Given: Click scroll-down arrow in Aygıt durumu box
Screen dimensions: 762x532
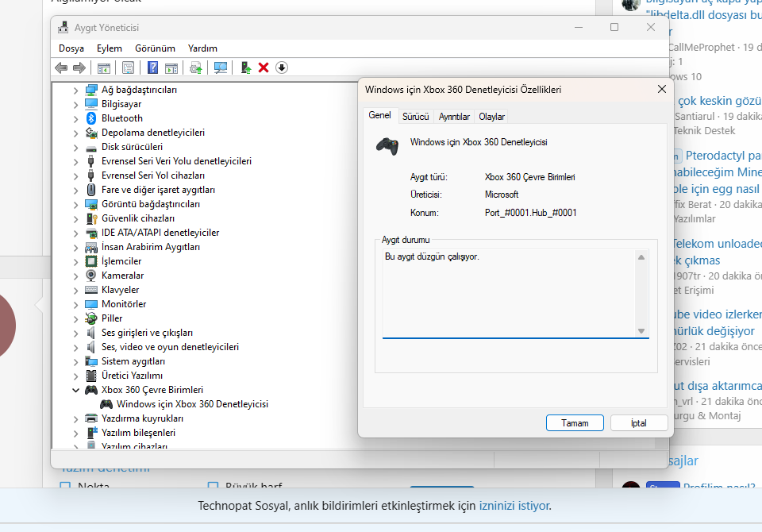Looking at the screenshot, I should click(x=641, y=331).
